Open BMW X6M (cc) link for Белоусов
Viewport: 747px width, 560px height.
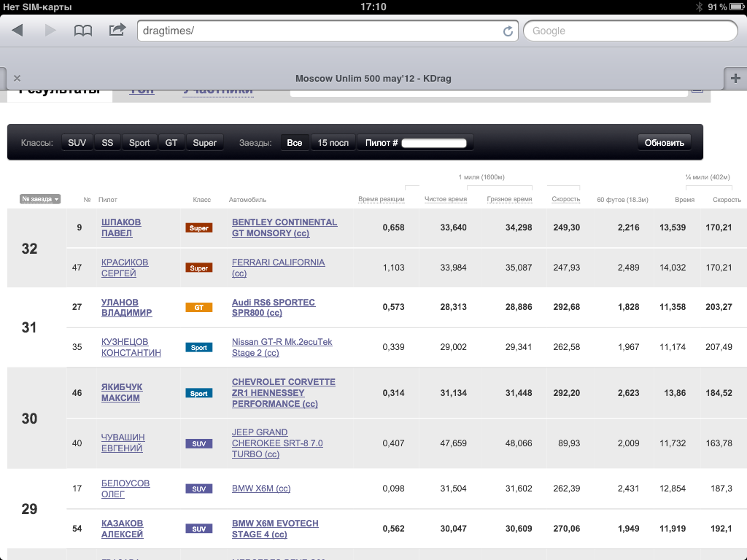click(261, 489)
